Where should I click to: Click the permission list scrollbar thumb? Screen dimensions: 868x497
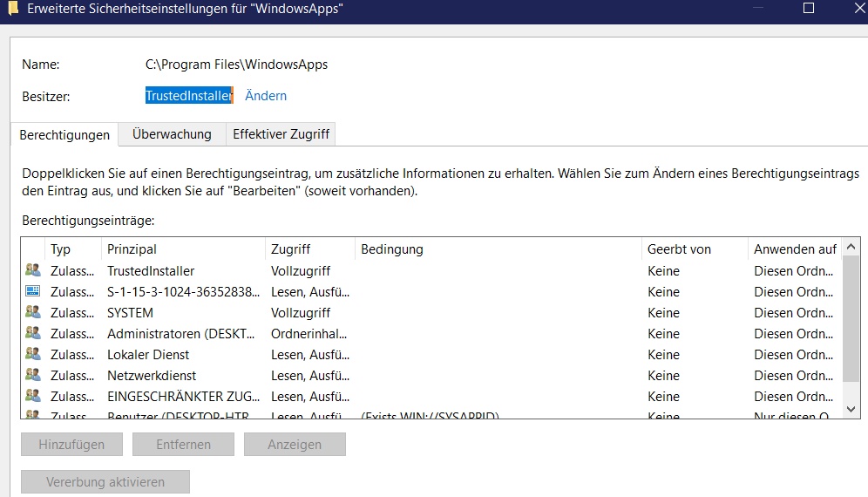[851, 318]
